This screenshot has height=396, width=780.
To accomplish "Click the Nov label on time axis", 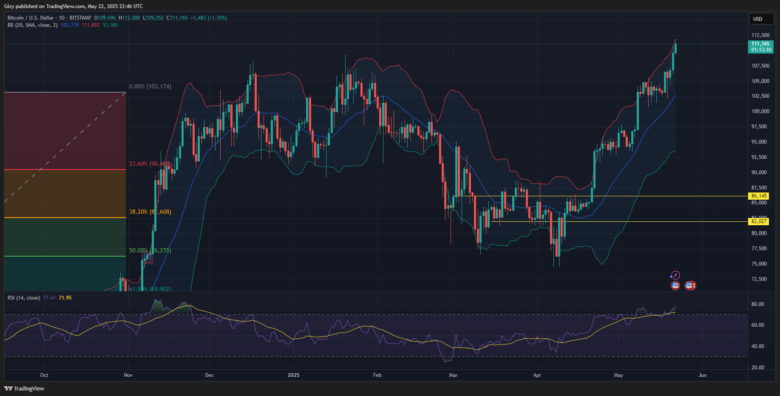I will [128, 374].
